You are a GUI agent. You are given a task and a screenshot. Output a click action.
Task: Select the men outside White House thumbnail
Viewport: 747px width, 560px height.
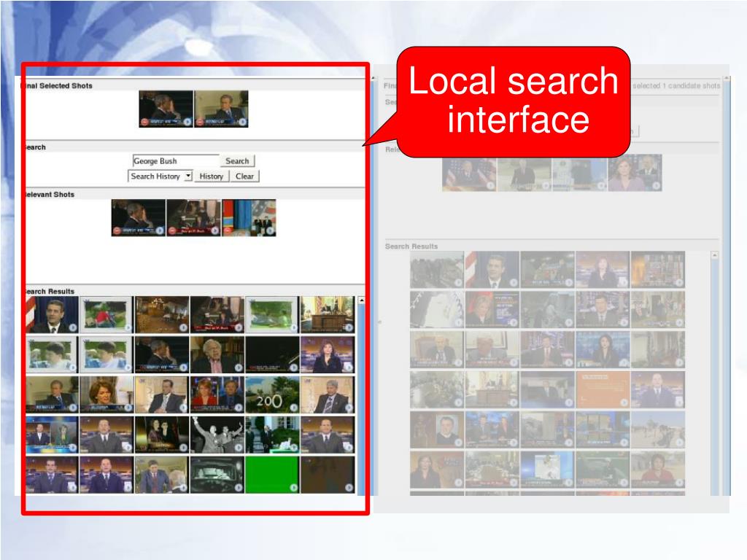point(273,435)
